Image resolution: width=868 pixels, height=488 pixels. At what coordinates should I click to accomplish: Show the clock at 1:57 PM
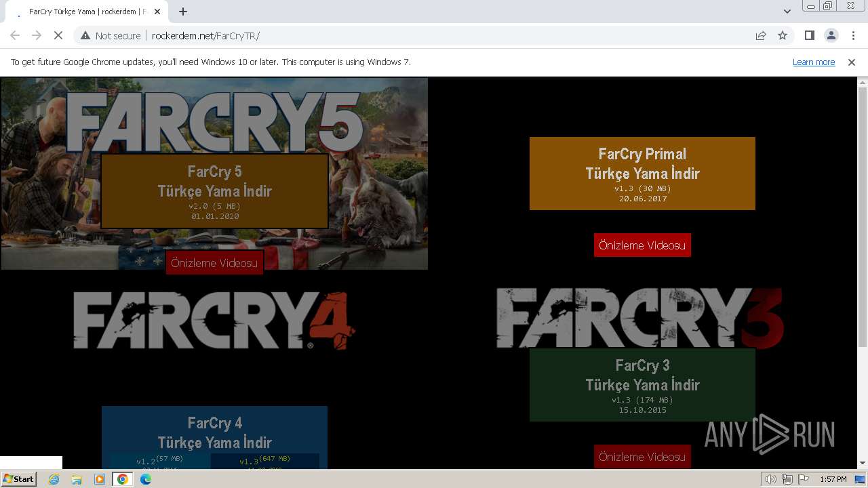[x=833, y=479]
